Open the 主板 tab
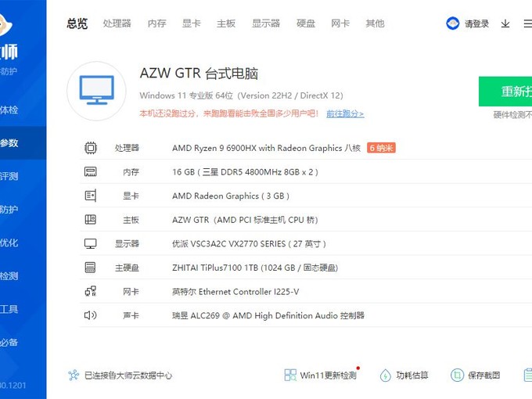Image resolution: width=532 pixels, height=399 pixels. pyautogui.click(x=226, y=23)
